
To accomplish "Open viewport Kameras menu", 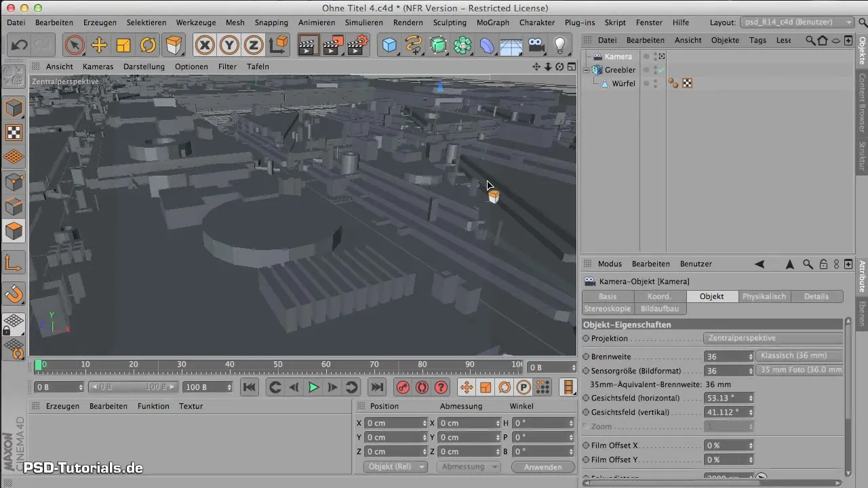I will click(x=98, y=66).
